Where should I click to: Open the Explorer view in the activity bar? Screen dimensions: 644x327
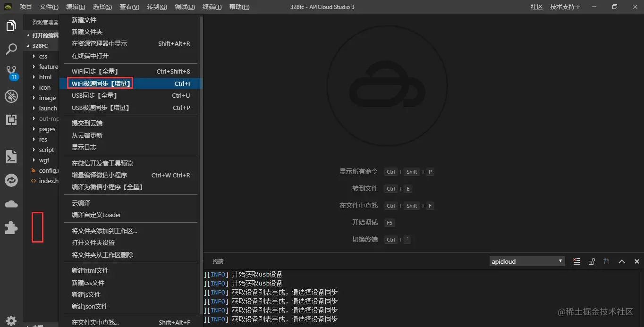11,26
